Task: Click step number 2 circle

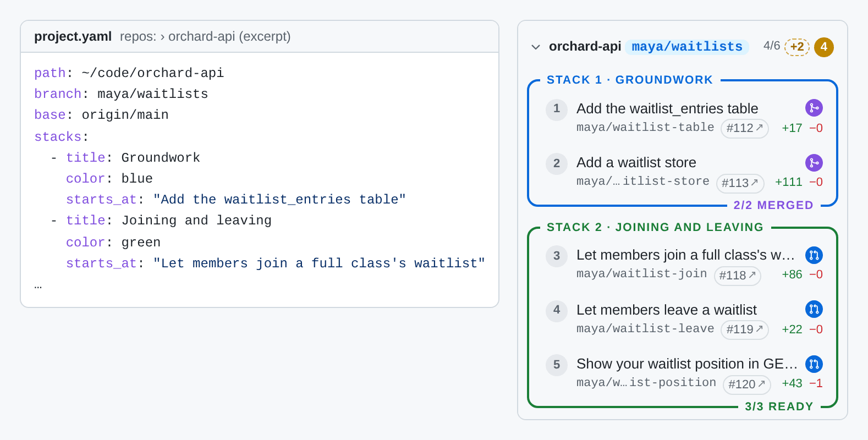Action: (557, 163)
